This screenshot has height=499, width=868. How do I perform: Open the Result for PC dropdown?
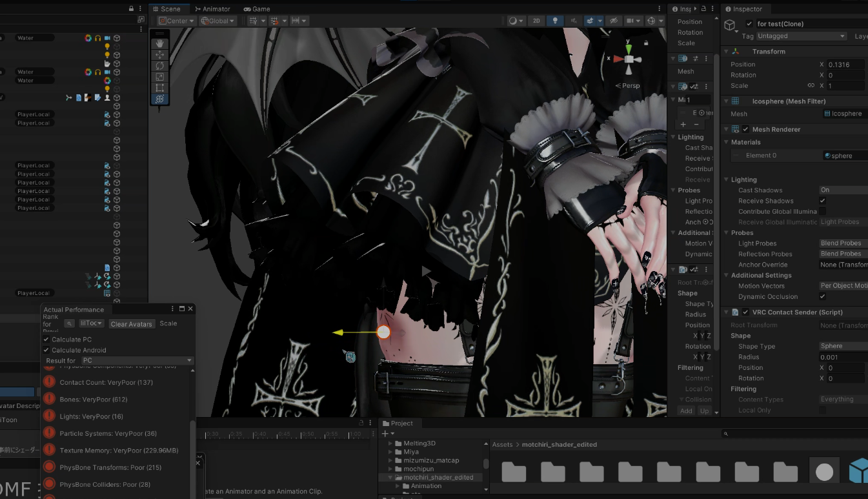[137, 360]
